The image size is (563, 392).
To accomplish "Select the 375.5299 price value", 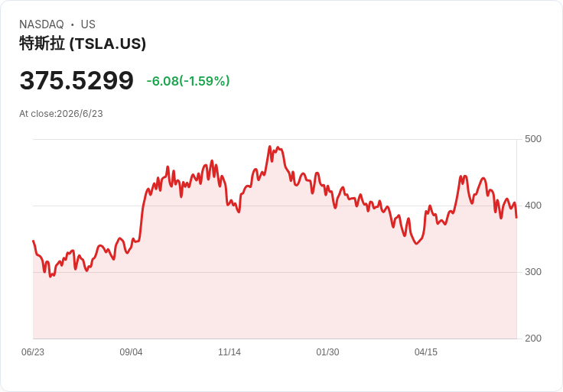I will click(x=76, y=80).
